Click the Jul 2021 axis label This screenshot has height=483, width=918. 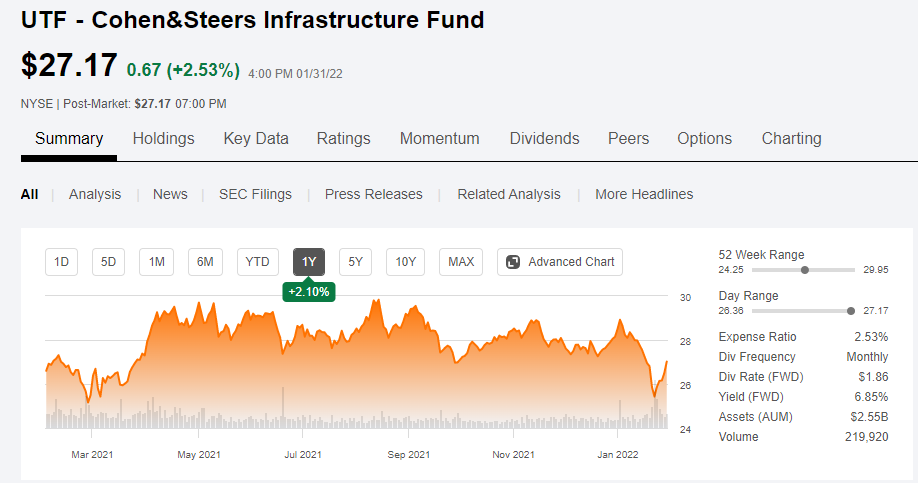click(x=303, y=454)
